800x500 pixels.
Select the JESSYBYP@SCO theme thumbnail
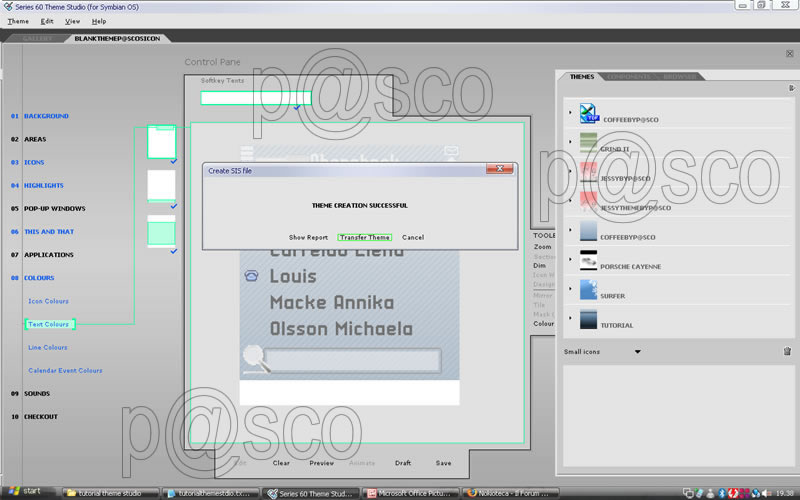[588, 172]
